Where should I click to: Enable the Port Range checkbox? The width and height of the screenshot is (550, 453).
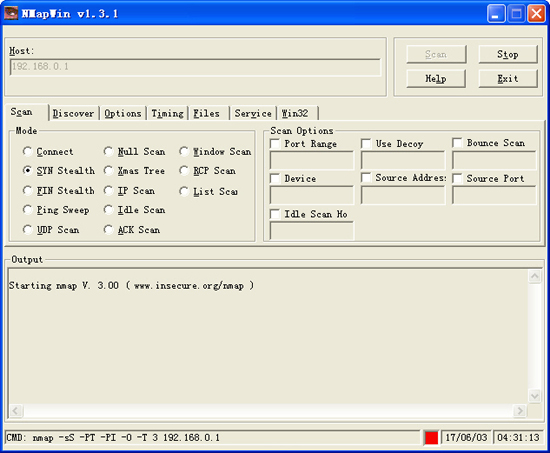click(275, 144)
